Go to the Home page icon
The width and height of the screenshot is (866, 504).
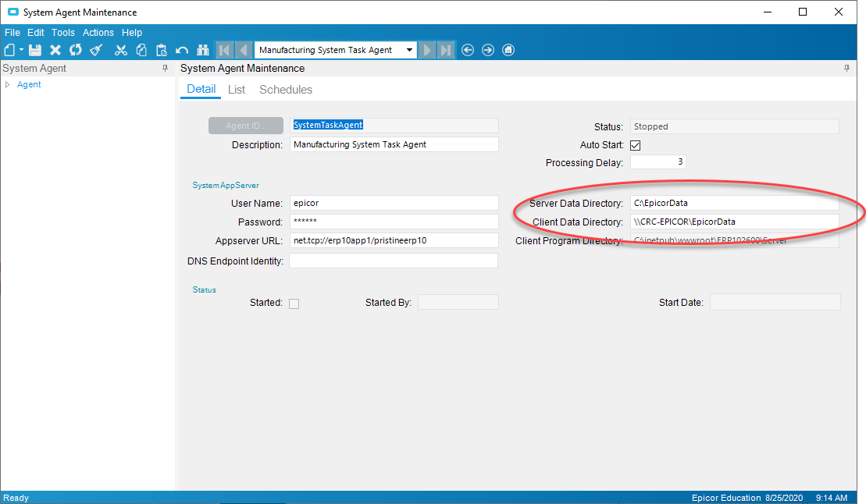pyautogui.click(x=508, y=50)
